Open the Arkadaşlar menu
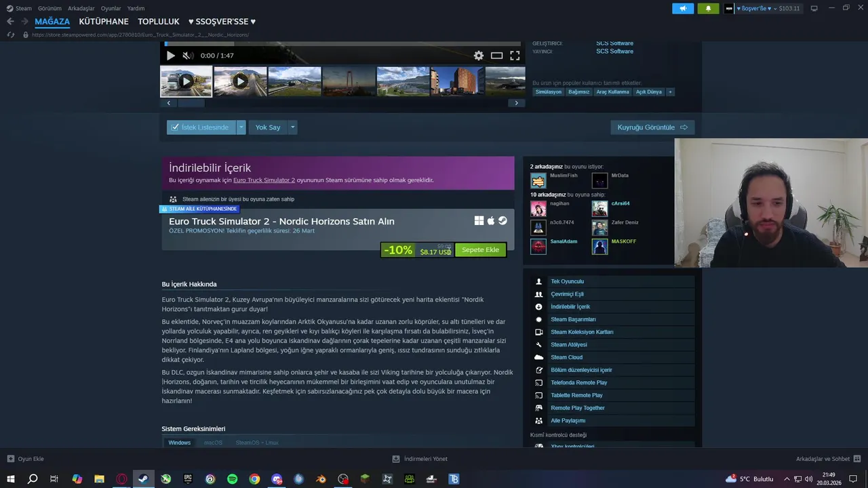Screen dimensions: 868x488 coord(81,8)
